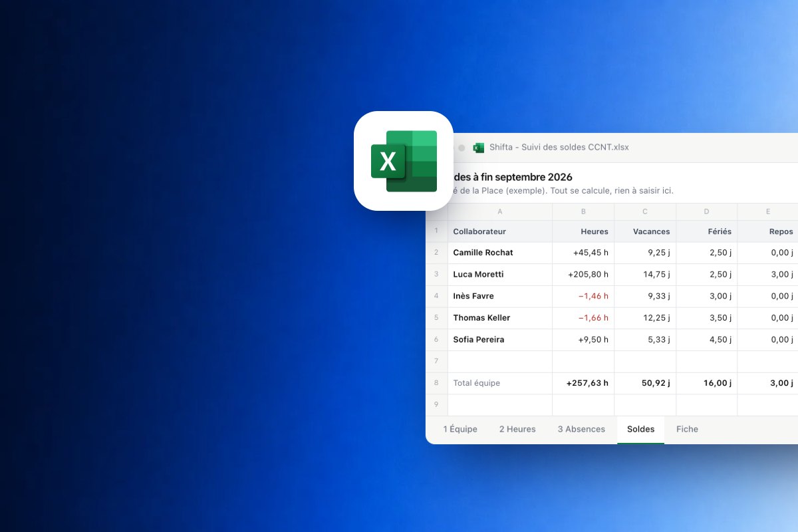Click the 'Heures' header cell

583,231
